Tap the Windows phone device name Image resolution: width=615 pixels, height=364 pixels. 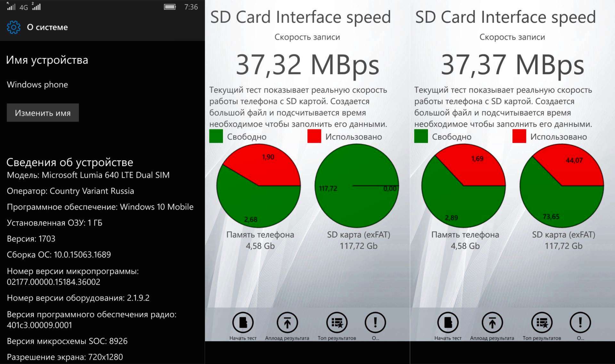(37, 85)
